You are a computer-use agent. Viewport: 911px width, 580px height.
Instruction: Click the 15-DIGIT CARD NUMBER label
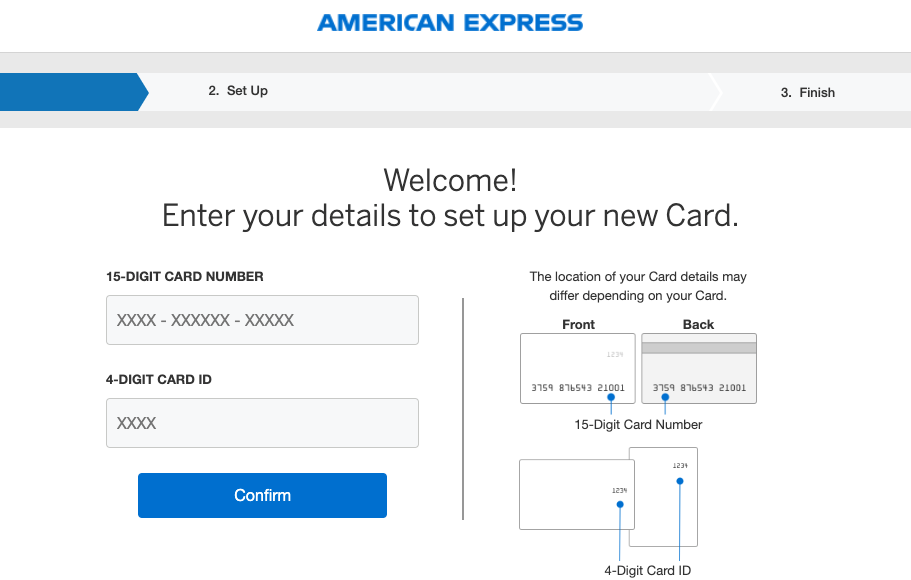click(183, 276)
